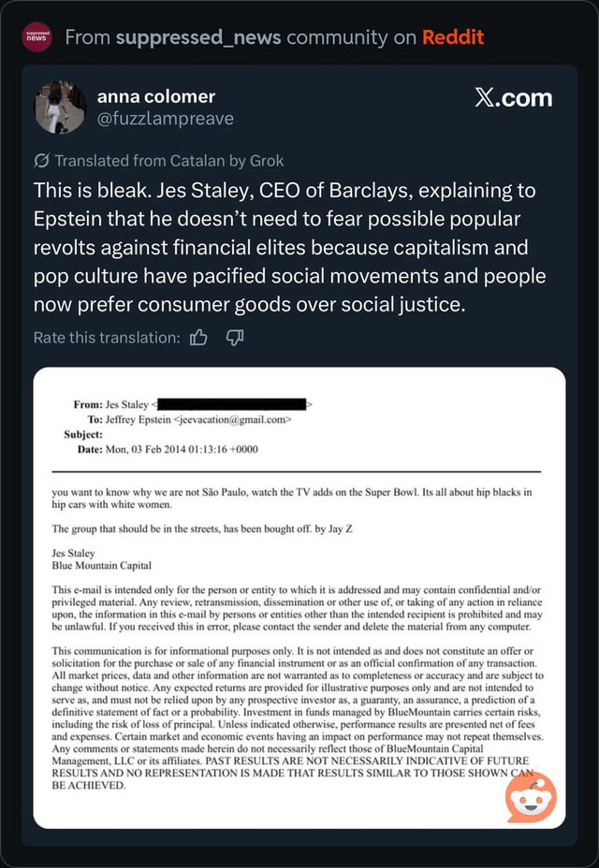The width and height of the screenshot is (599, 868).
Task: Open anna colomer's profile picture
Action: pyautogui.click(x=62, y=108)
